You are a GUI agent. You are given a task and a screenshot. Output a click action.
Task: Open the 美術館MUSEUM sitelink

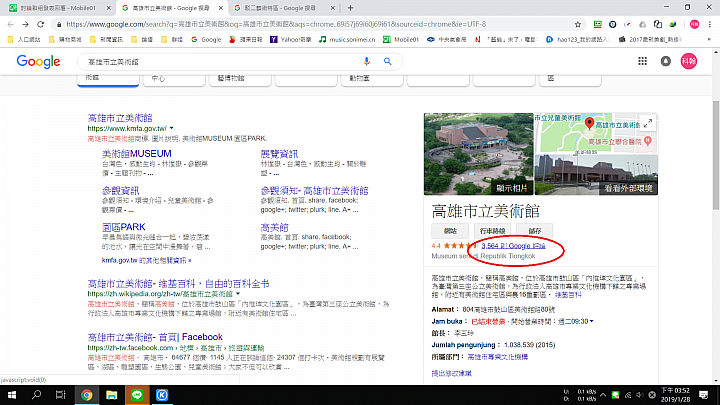point(136,154)
